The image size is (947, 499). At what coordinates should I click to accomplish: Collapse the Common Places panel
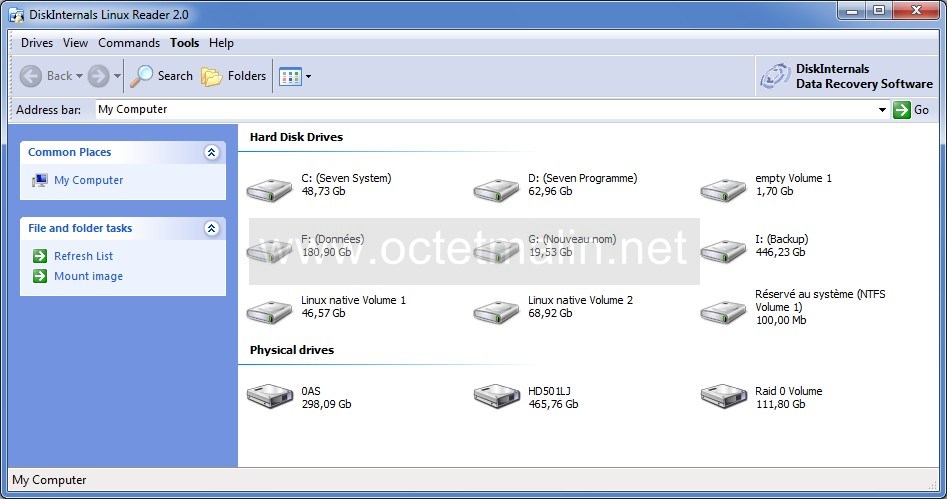[211, 152]
